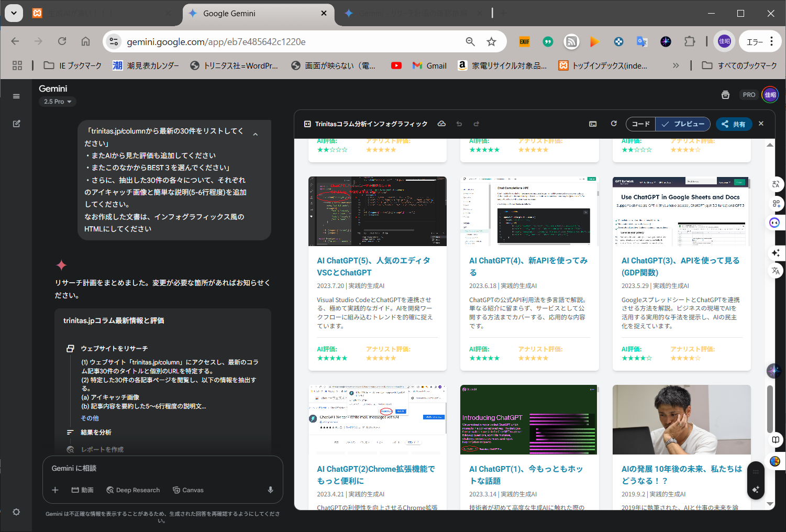
Task: Open the Google account avatar in Gemini
Action: point(770,95)
